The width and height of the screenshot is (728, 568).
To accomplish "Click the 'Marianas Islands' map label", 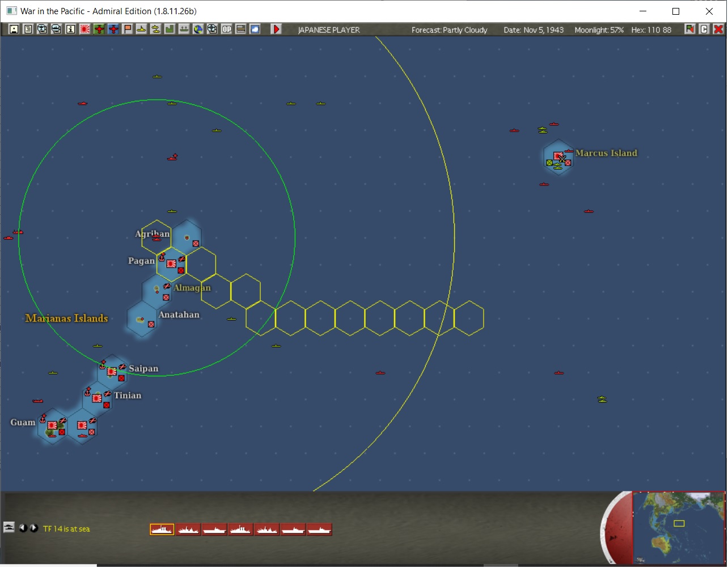I will coord(67,319).
